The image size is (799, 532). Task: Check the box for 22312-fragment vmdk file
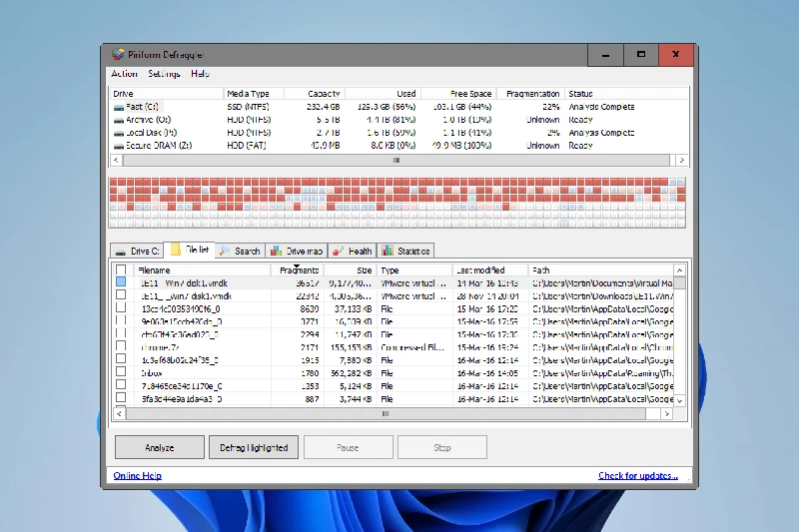pyautogui.click(x=121, y=294)
